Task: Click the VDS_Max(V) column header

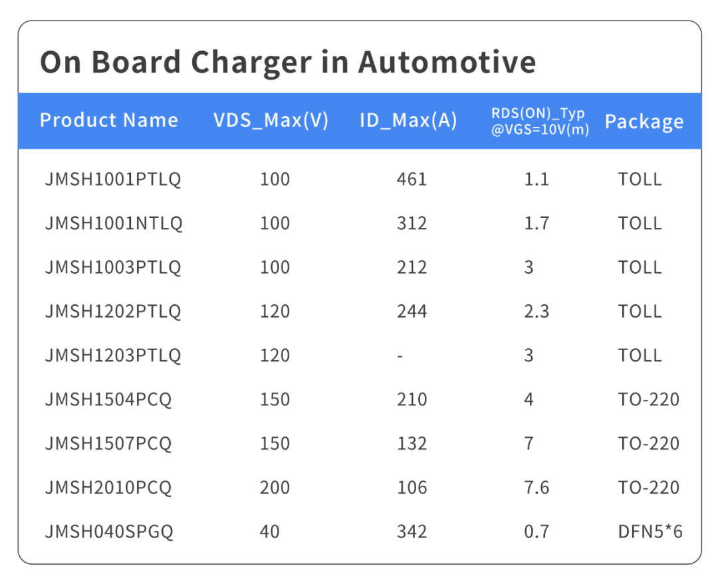Action: 271,120
